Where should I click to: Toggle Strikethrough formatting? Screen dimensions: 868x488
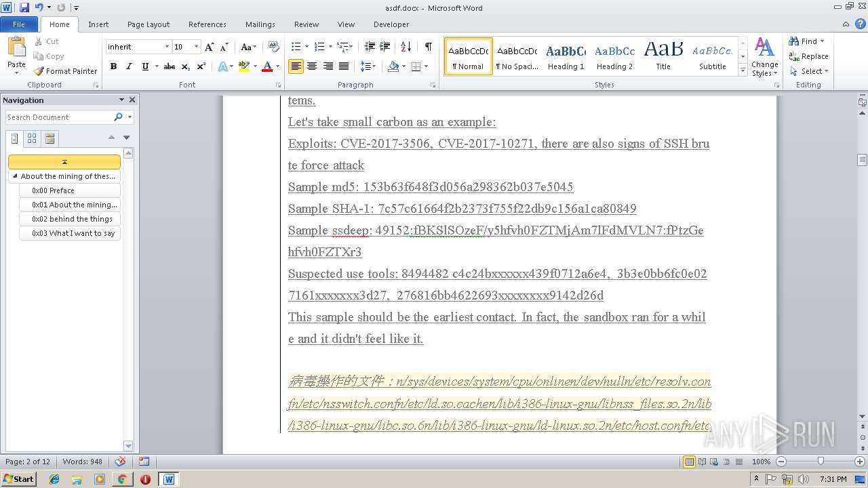pos(170,66)
